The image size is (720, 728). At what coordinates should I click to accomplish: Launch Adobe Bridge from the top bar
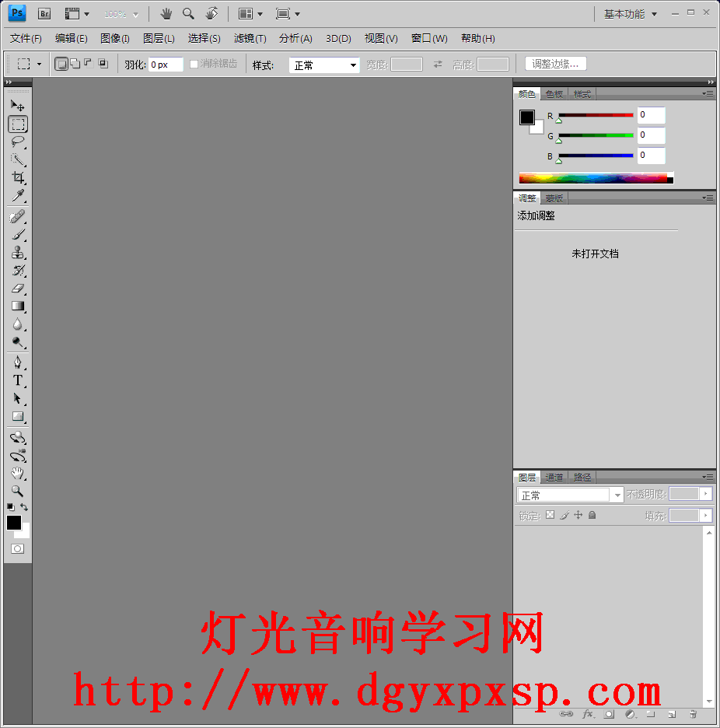44,13
